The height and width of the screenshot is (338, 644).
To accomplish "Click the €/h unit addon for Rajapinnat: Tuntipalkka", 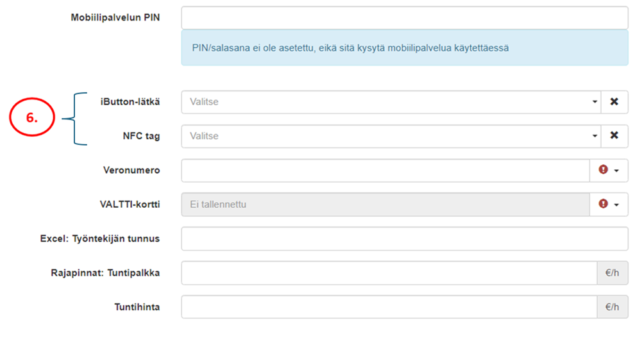I will point(612,273).
